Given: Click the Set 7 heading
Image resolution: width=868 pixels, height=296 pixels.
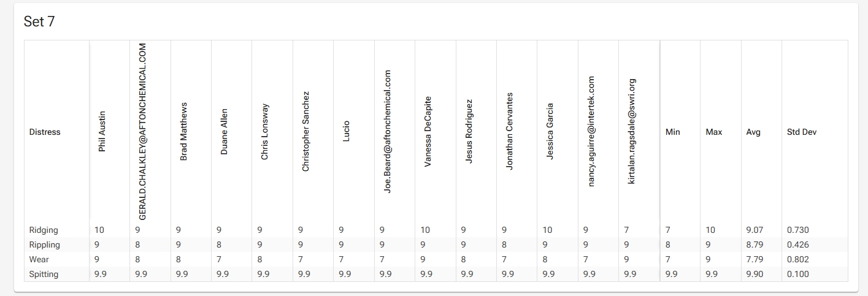Looking at the screenshot, I should 39,21.
